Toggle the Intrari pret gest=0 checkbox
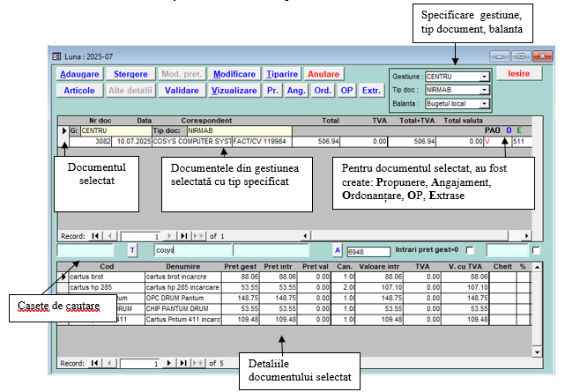Viewport: 580px width, 392px height. (469, 250)
